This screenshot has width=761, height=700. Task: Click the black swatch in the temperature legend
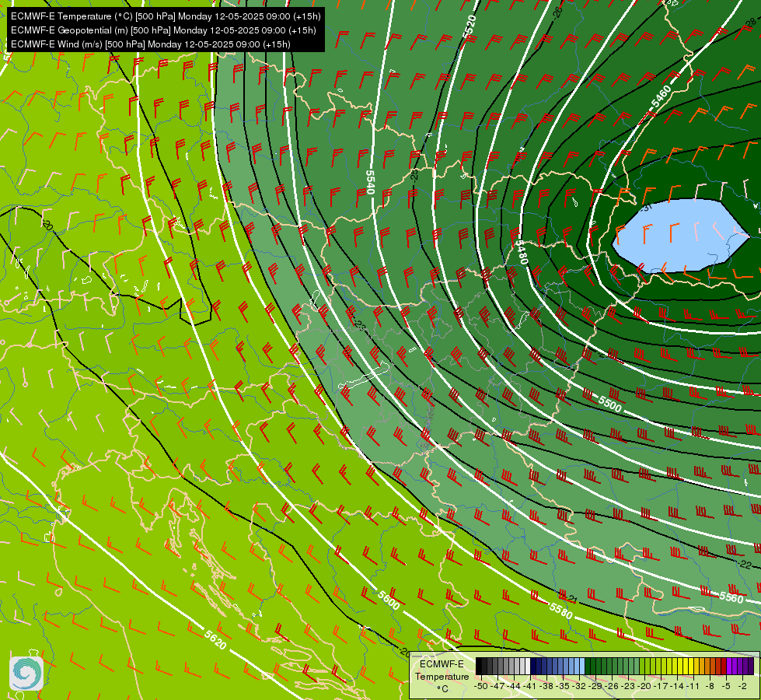click(479, 666)
